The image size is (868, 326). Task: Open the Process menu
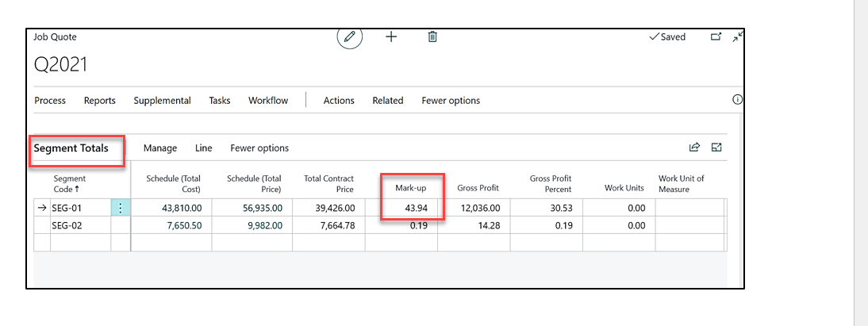coord(50,101)
